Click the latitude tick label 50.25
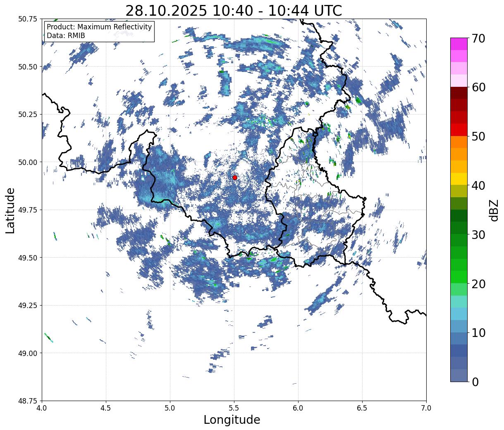This screenshot has width=504, height=430. point(28,115)
